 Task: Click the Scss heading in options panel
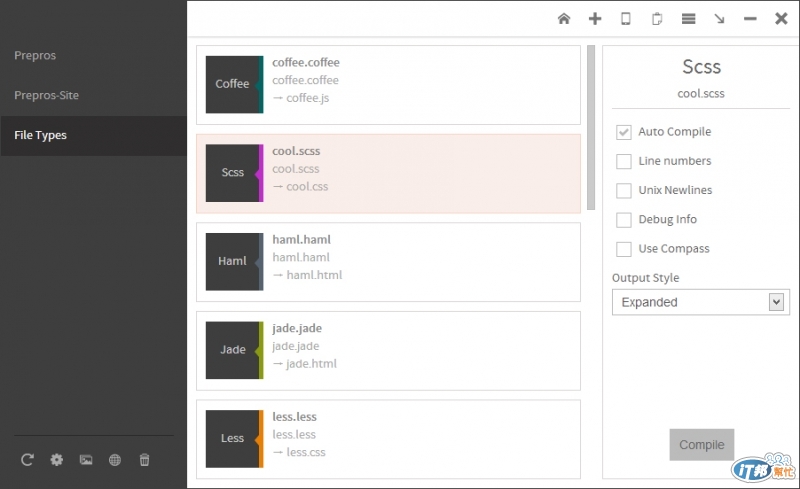702,67
